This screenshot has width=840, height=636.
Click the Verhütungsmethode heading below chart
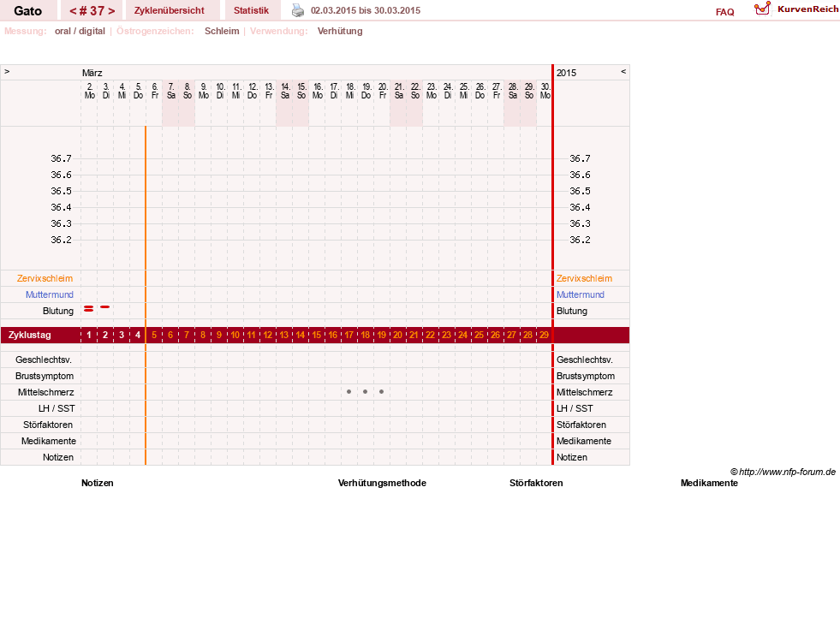[382, 483]
